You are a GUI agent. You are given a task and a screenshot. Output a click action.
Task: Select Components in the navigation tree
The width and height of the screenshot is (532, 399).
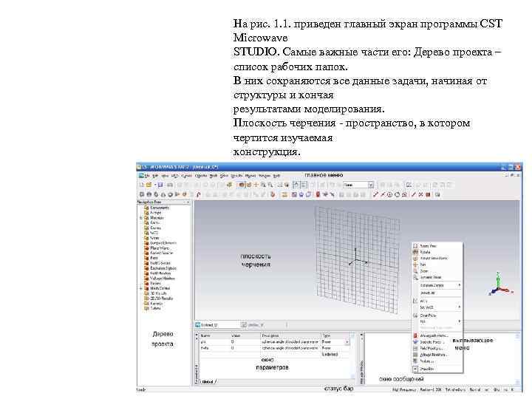point(160,208)
